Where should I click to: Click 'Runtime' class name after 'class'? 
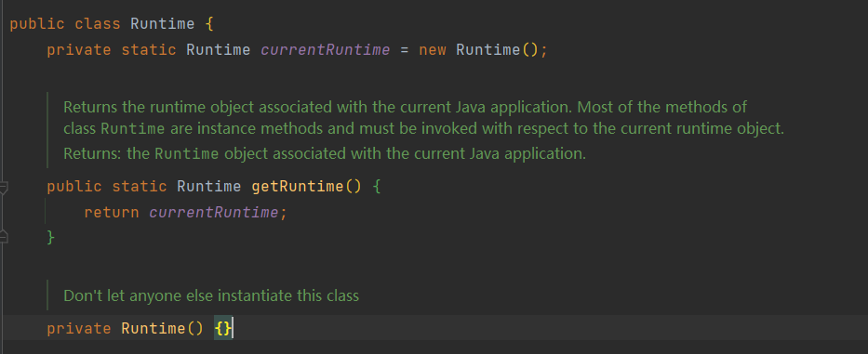coord(162,24)
